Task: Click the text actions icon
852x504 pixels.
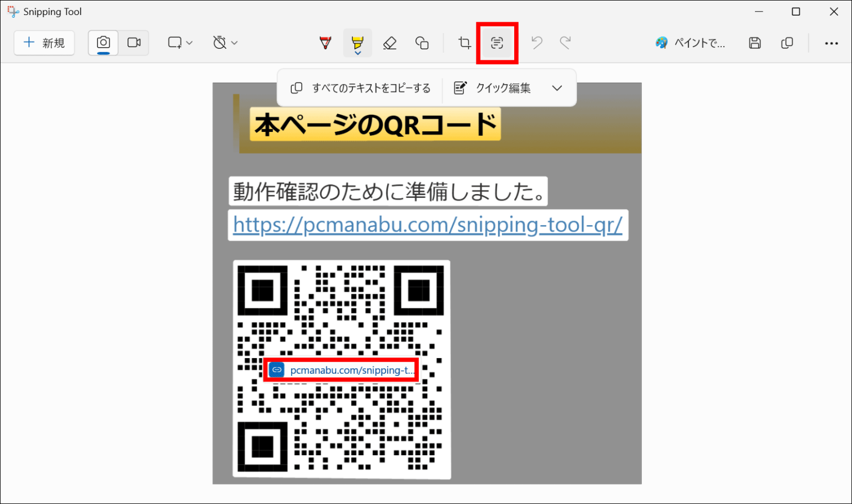Action: point(496,42)
